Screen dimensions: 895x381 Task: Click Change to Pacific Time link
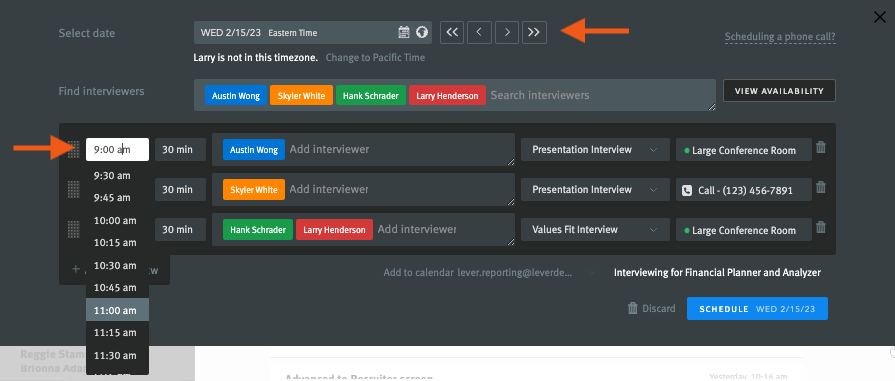(x=375, y=58)
